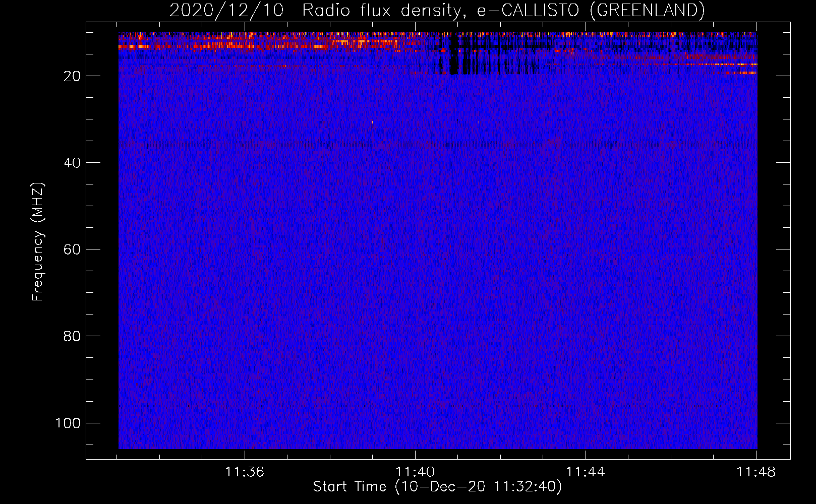Select the 11:36 time tick label
816x504 pixels.
click(245, 472)
